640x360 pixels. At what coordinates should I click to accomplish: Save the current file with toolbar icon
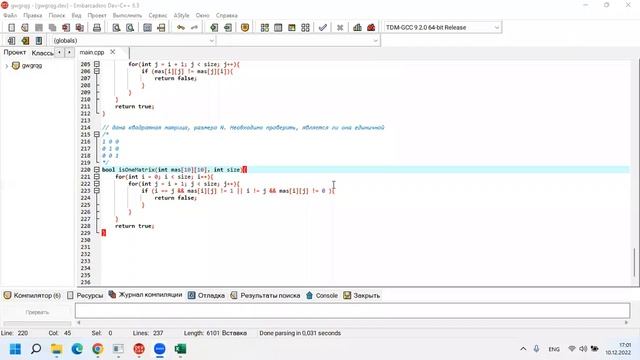39,27
